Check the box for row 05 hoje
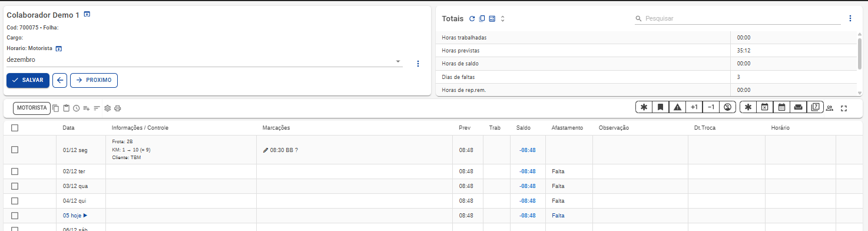868x231 pixels. tap(15, 216)
